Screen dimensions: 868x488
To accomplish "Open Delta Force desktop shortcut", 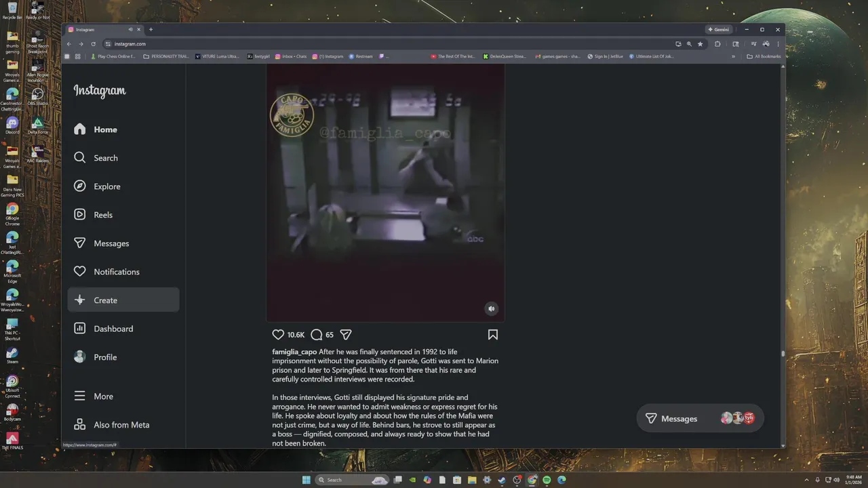I will [x=37, y=126].
